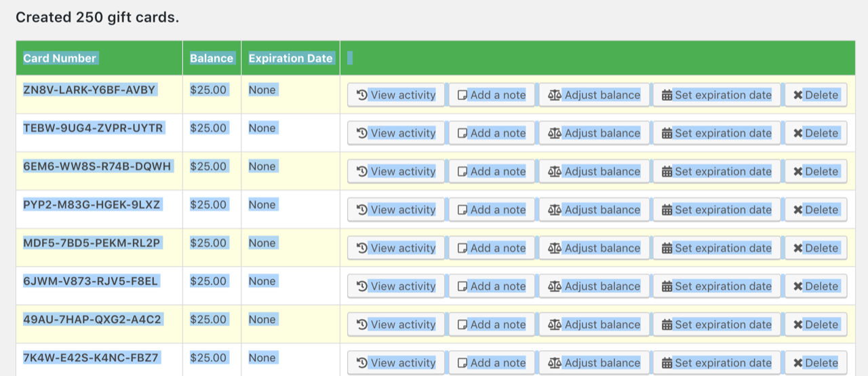Select card number 7K4W-E42S-K4NC-FBZ7

[91, 358]
